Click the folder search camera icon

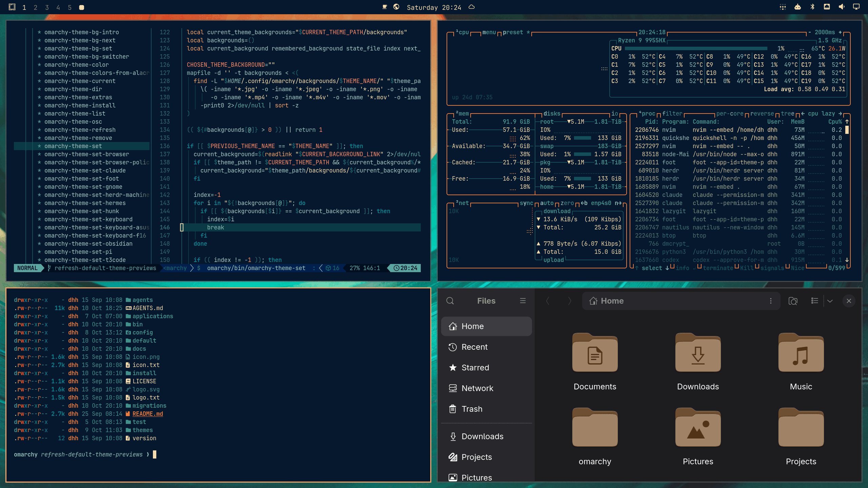(x=793, y=301)
